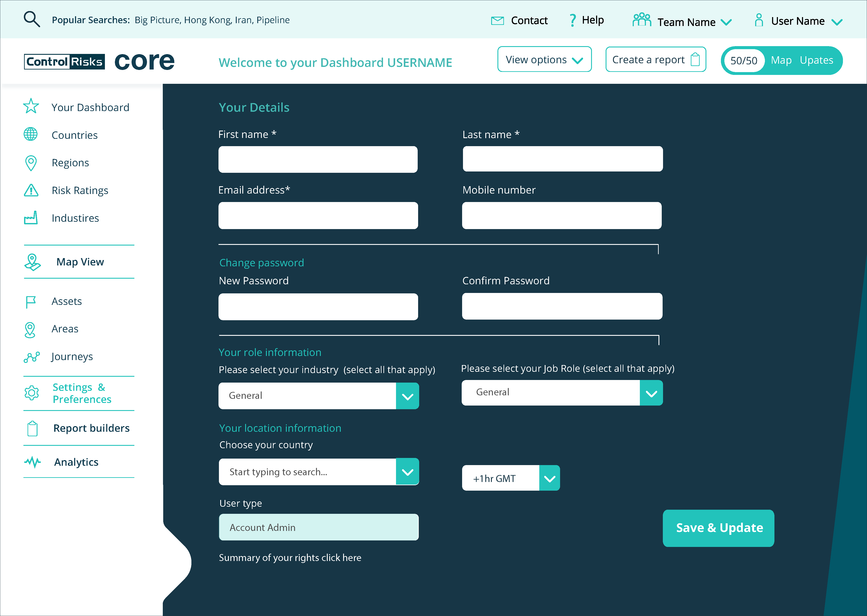Go to Report builders in the sidebar
Image resolution: width=867 pixels, height=616 pixels.
pyautogui.click(x=91, y=428)
